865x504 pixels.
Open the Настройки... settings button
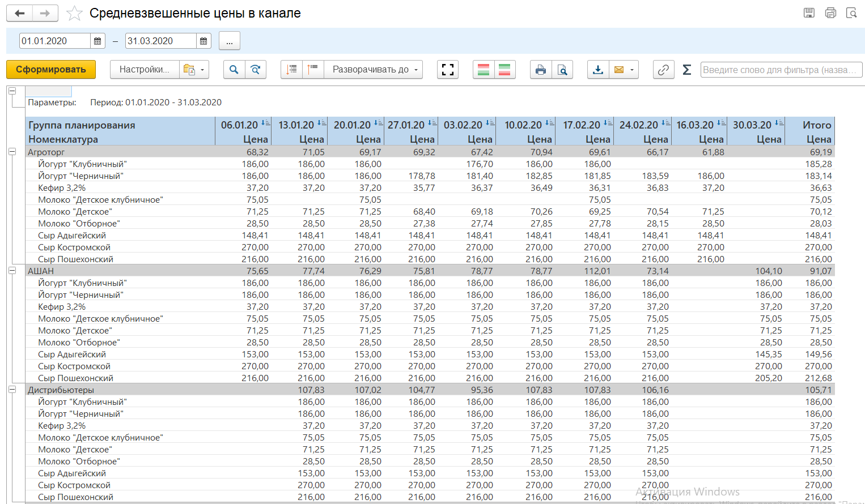click(x=145, y=70)
